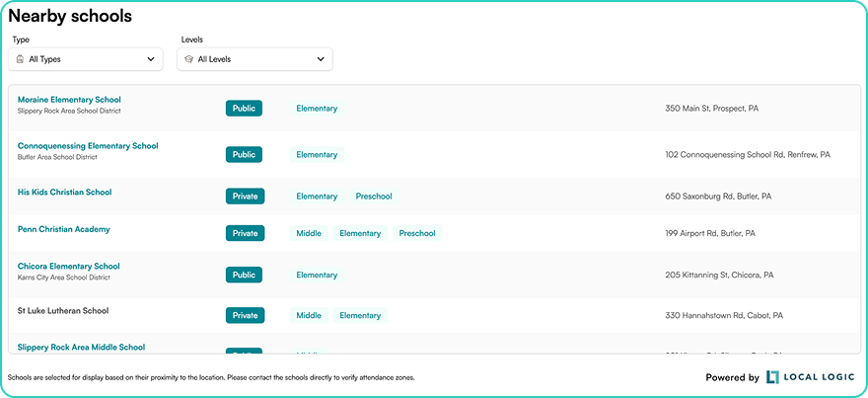Open Chicora Elementary School link

click(x=69, y=266)
